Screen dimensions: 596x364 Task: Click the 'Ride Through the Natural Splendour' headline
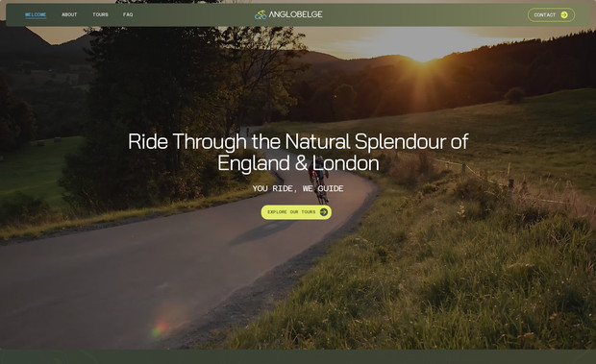click(x=298, y=153)
